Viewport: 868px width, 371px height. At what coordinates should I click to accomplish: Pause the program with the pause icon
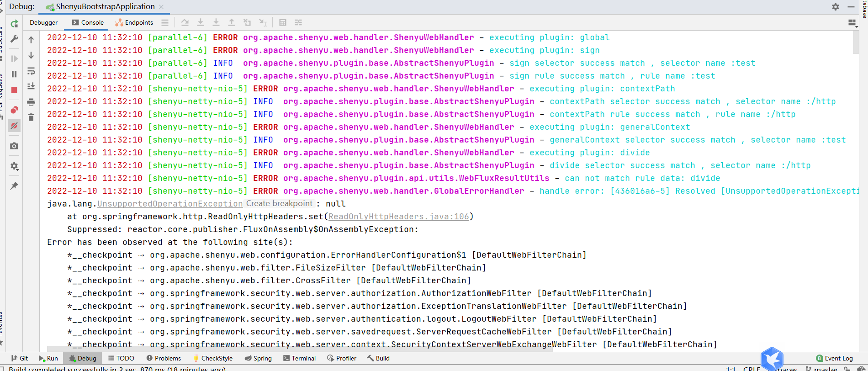point(14,74)
